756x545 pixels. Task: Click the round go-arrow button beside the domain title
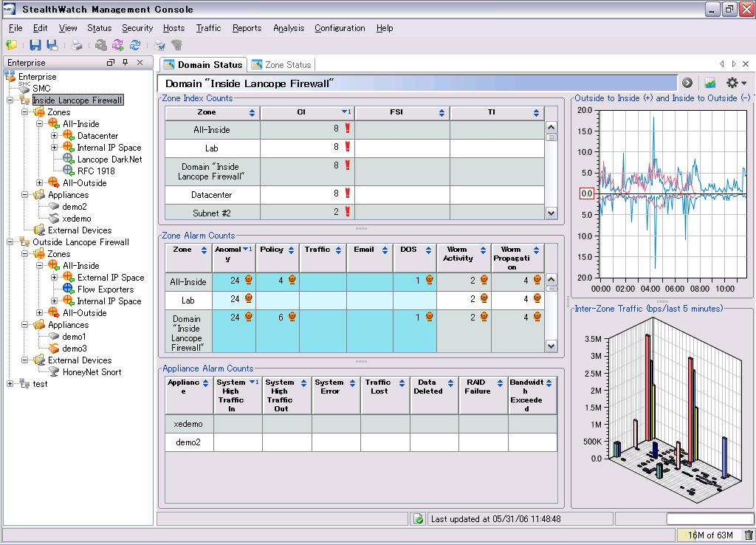pos(687,83)
